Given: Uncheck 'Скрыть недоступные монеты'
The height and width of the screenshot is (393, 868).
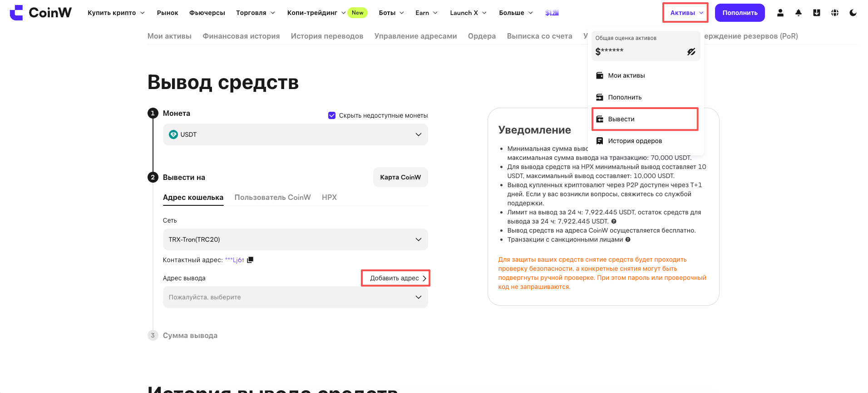Looking at the screenshot, I should (x=332, y=115).
